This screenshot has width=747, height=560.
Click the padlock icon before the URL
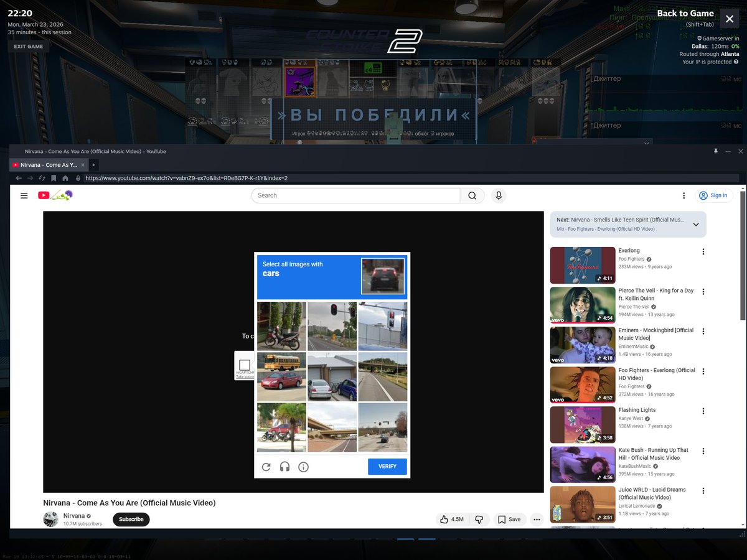click(x=78, y=178)
